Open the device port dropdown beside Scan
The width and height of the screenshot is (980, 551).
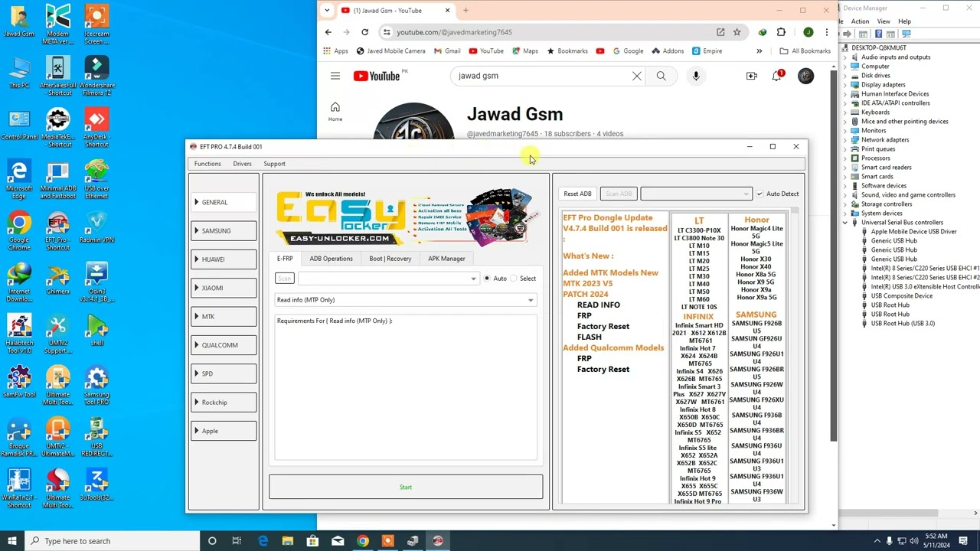(388, 279)
